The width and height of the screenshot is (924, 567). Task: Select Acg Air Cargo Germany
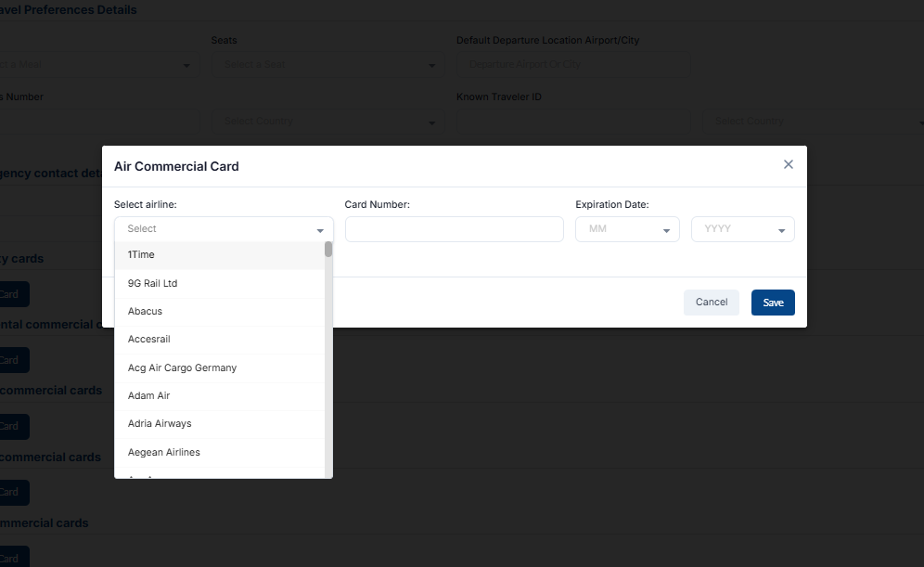pyautogui.click(x=219, y=367)
